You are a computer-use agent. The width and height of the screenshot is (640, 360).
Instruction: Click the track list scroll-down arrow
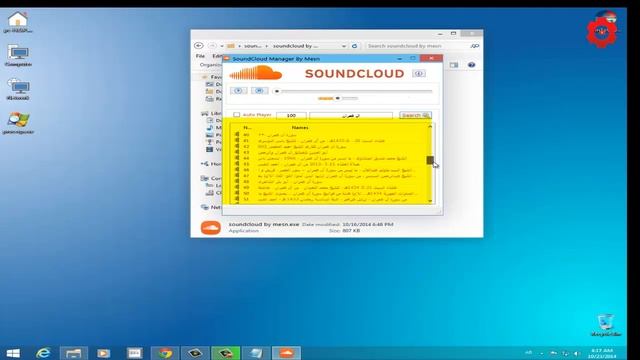point(430,201)
